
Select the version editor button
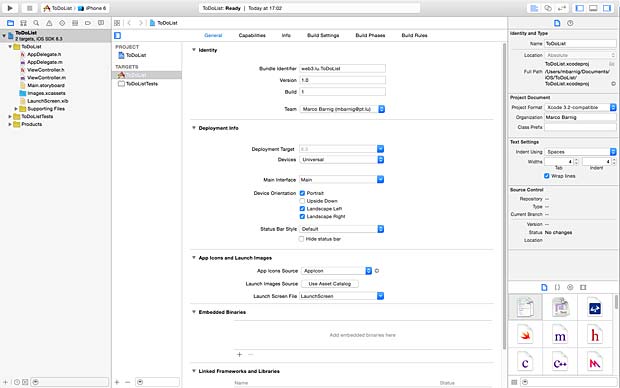coord(561,8)
